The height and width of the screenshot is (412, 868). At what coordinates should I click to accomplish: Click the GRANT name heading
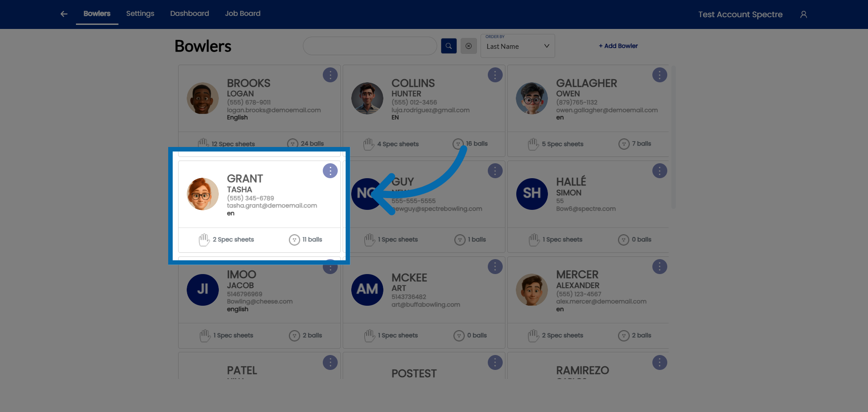(245, 179)
